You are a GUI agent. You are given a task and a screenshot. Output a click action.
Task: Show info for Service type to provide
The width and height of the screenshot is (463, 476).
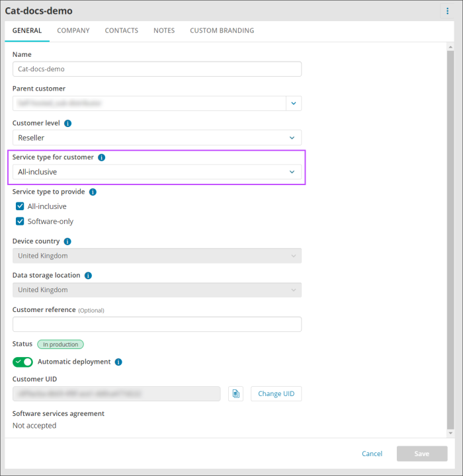coord(93,192)
